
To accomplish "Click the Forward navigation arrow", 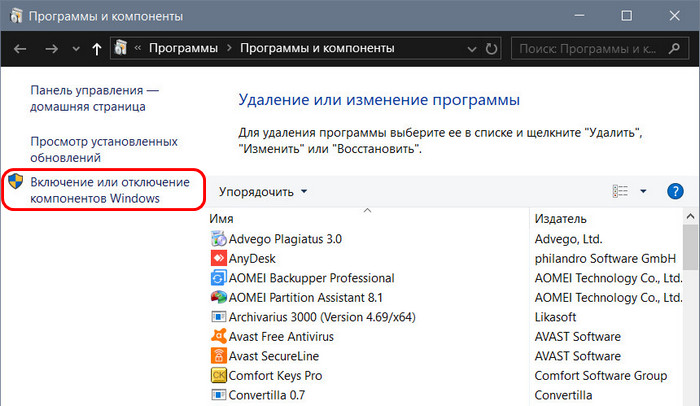I will (51, 49).
